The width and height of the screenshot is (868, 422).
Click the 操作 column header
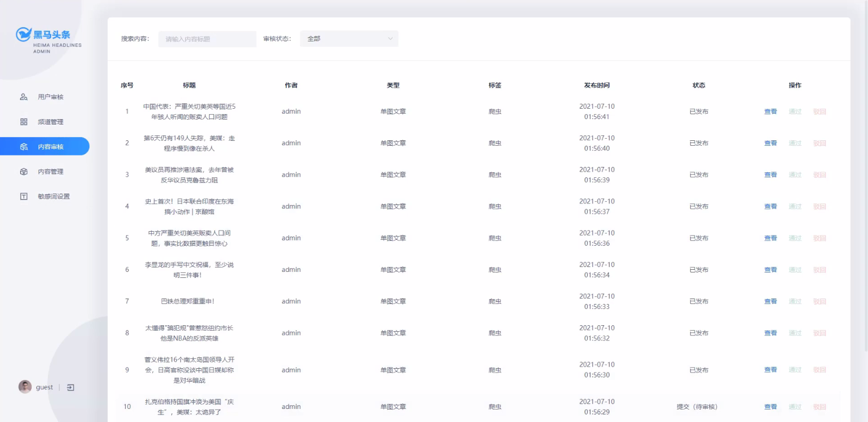point(795,85)
